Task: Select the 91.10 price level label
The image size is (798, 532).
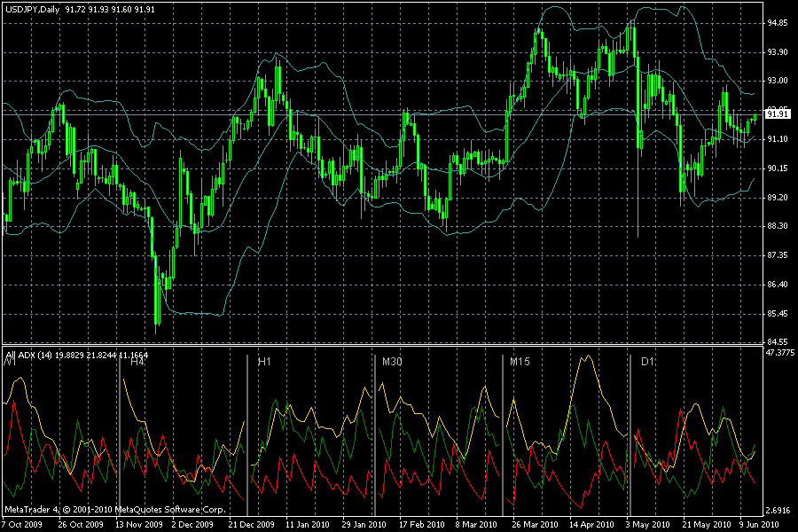Action: [777, 139]
